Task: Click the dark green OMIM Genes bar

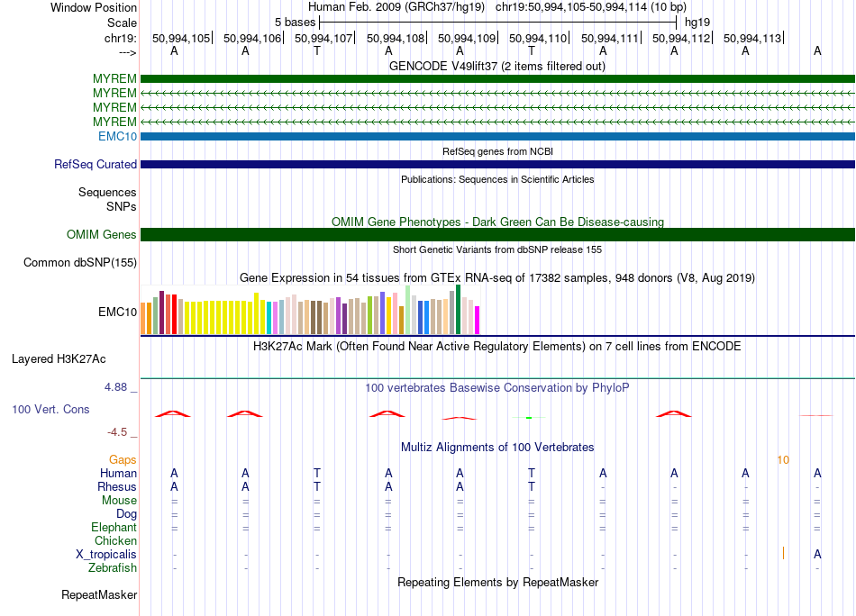Action: 497,235
